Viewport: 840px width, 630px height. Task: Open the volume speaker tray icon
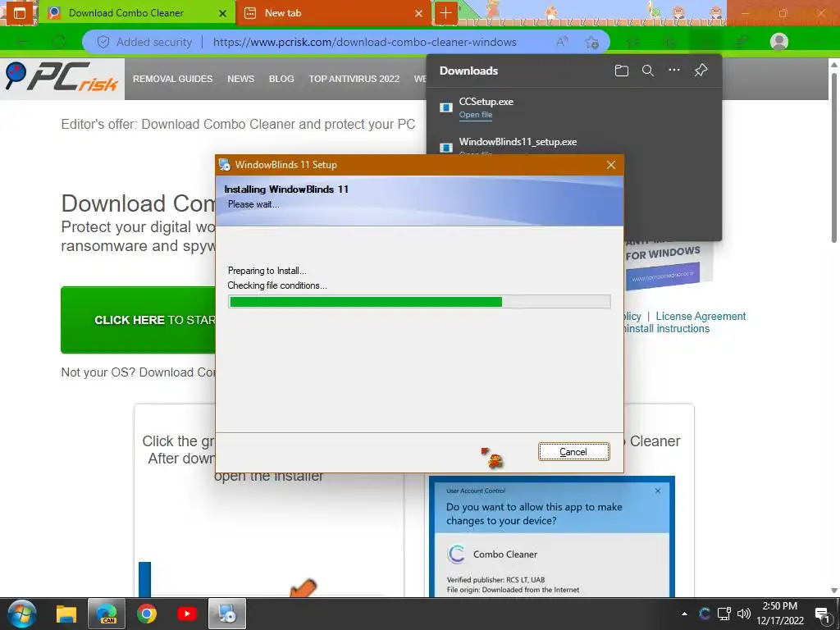point(743,614)
